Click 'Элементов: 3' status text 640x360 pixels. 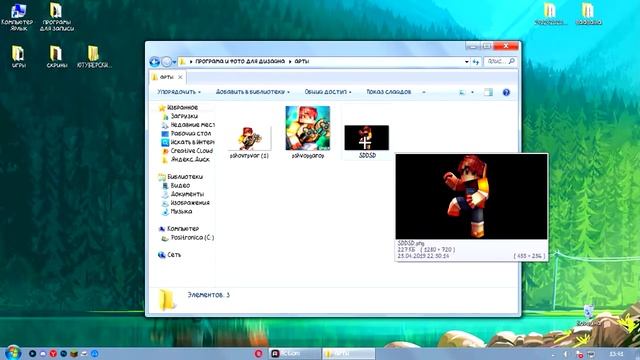[209, 295]
